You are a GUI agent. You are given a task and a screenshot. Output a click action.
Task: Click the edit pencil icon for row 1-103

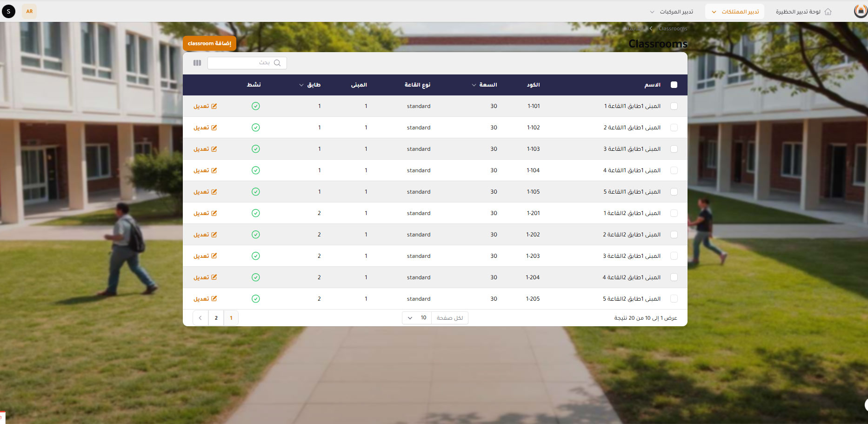point(214,149)
